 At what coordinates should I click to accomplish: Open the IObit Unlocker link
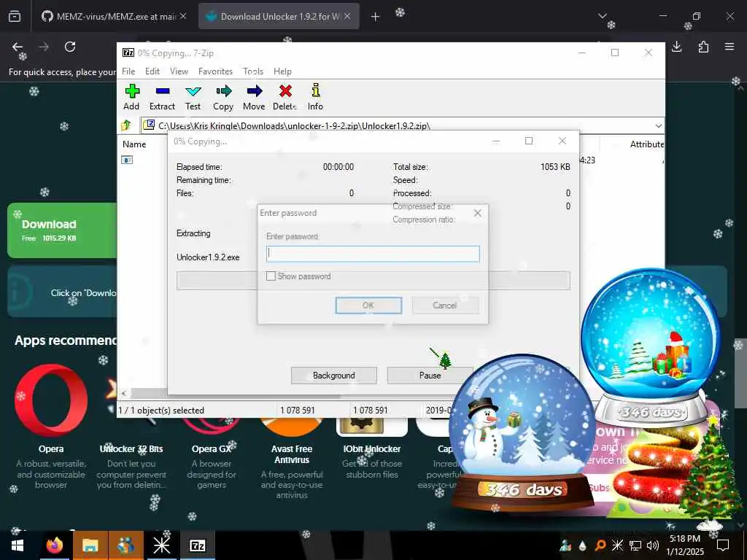click(372, 449)
